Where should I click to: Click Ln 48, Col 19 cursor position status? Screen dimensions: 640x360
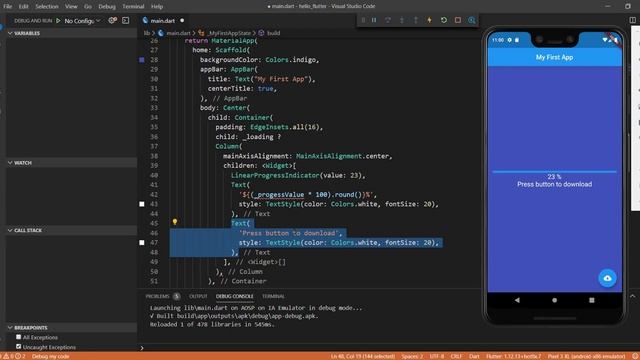point(362,356)
